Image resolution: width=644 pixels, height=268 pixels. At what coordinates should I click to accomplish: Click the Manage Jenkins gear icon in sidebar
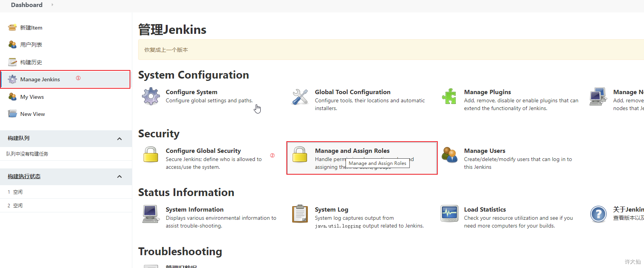tap(12, 79)
